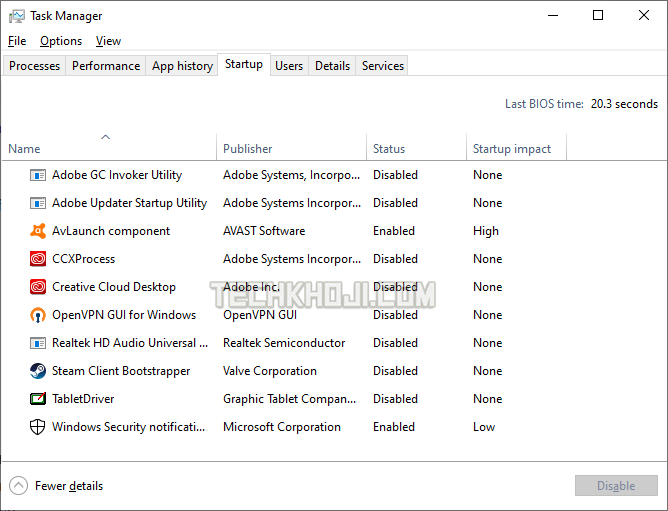Minimize the Task Manager window
The image size is (668, 511).
pos(553,16)
